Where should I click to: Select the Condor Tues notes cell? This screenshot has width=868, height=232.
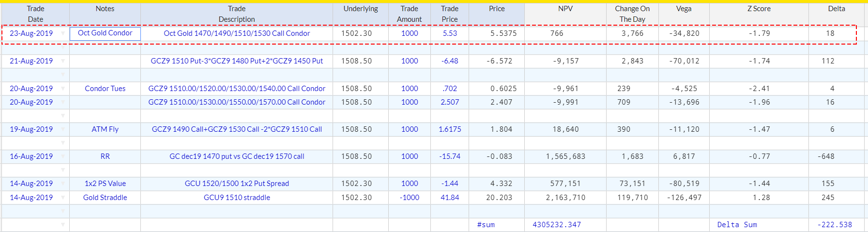[x=105, y=89]
